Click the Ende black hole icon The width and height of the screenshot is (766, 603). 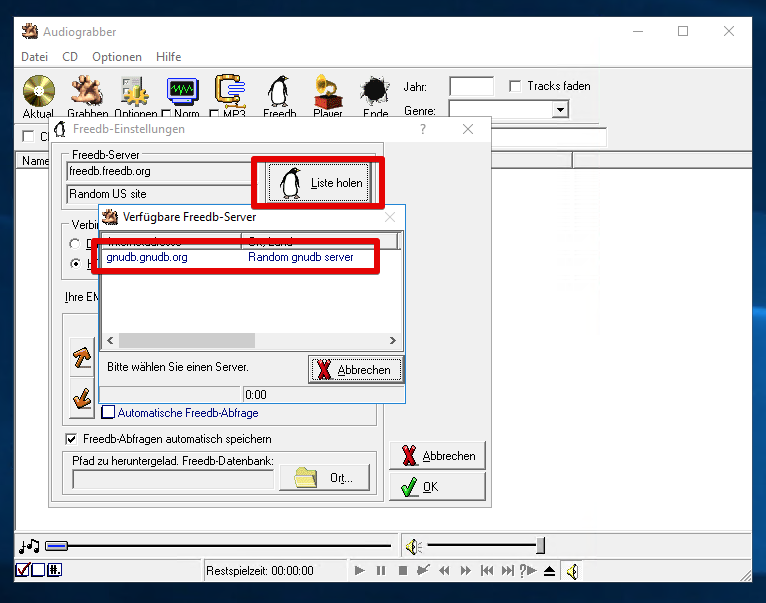(375, 91)
